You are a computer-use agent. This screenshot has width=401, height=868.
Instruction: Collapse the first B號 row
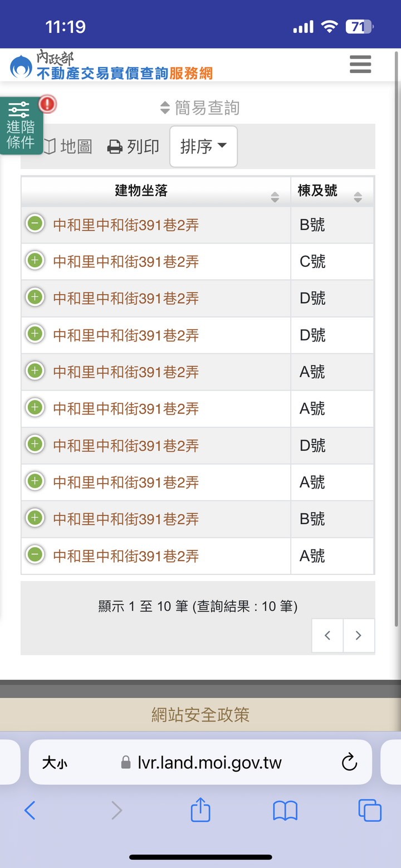[35, 224]
